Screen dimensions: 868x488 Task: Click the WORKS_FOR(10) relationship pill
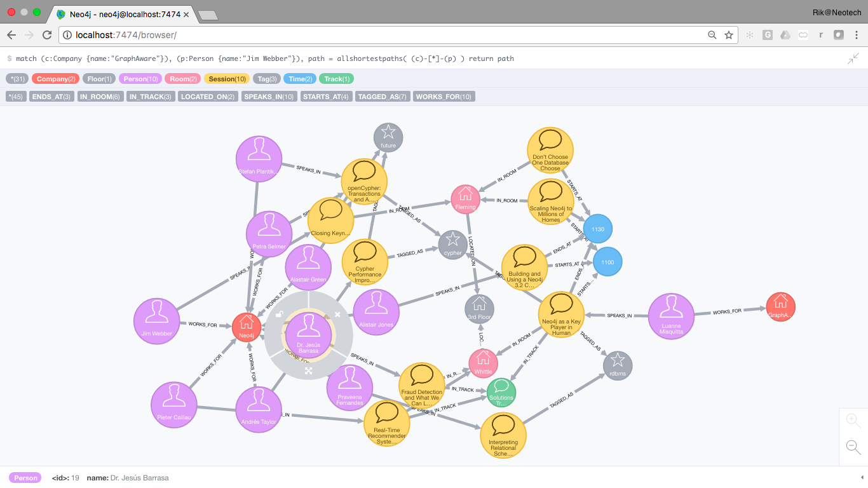445,97
